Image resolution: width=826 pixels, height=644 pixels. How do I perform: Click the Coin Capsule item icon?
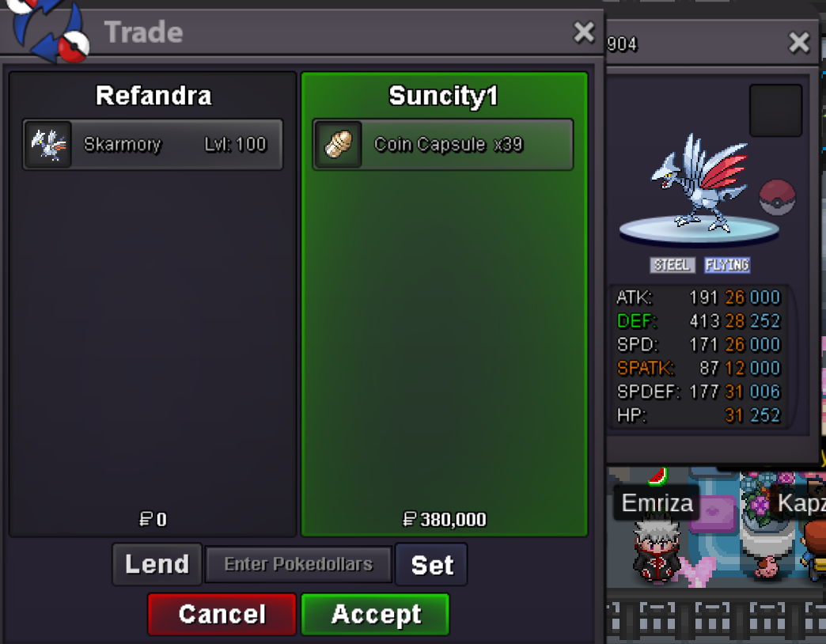[338, 144]
